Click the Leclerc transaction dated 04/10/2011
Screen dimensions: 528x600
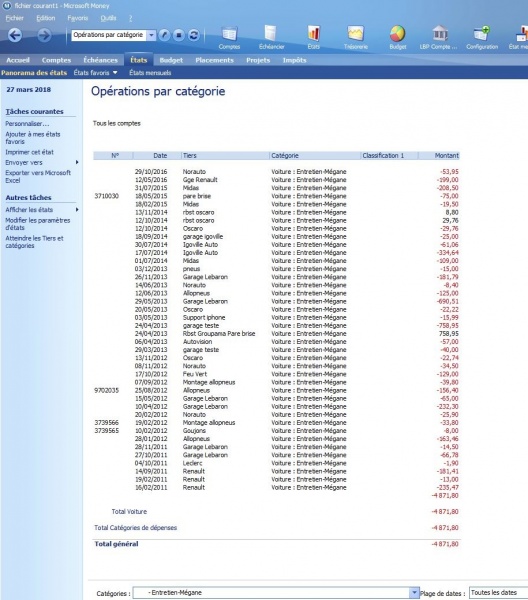276,463
